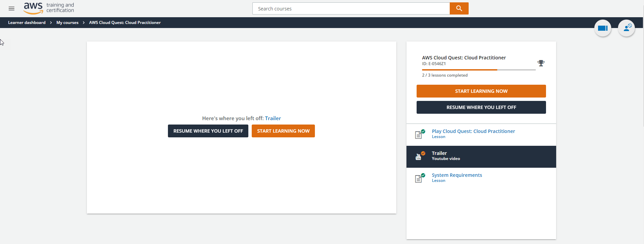Go to Learner dashboard breadcrumb

[x=27, y=23]
